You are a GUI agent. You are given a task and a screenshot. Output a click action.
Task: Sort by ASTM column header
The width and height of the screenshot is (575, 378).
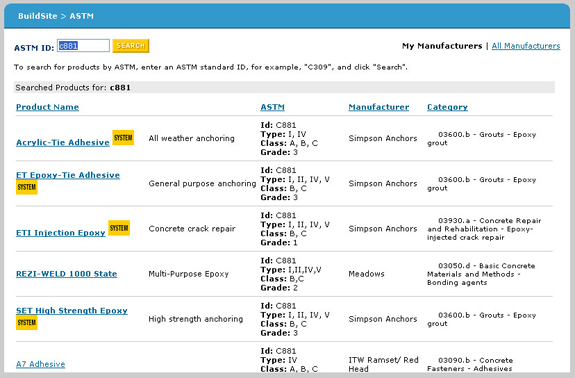(x=272, y=107)
